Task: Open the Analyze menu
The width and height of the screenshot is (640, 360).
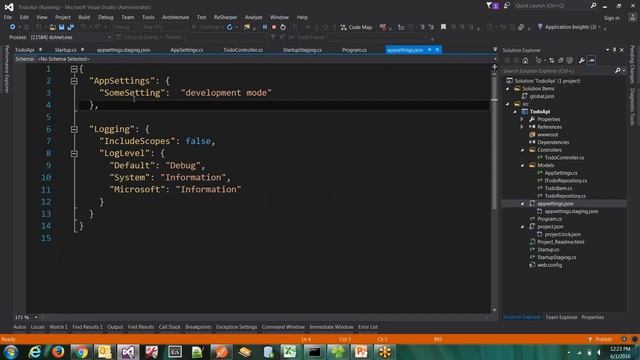Action: [x=253, y=17]
